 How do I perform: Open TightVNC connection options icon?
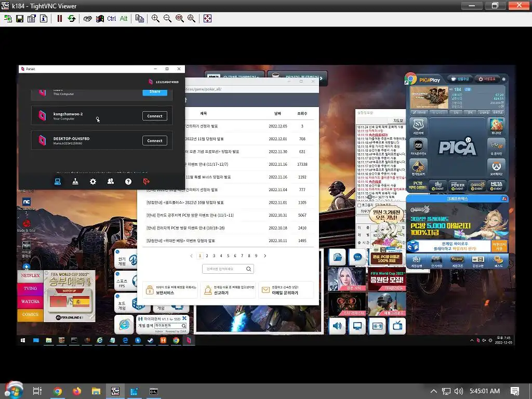pos(32,19)
